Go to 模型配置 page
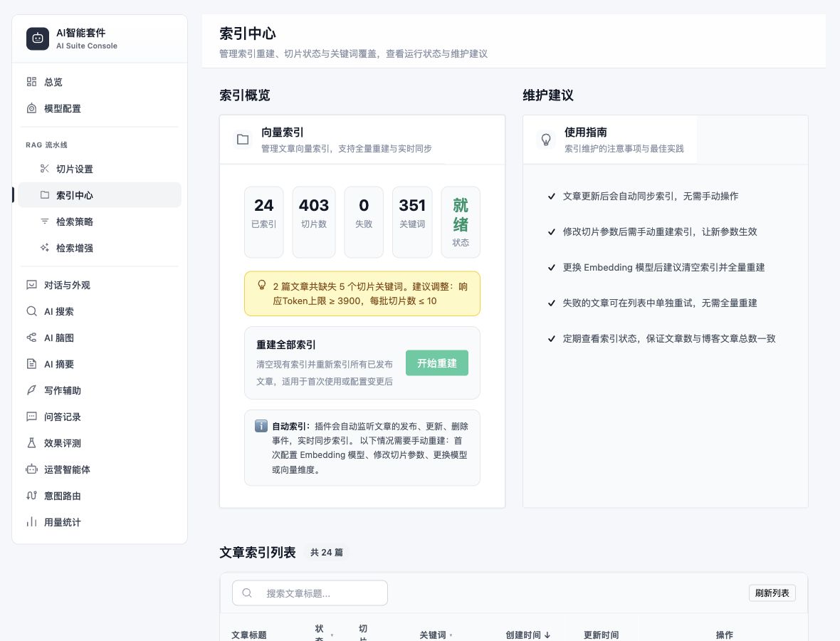Viewport: 840px width, 641px height. point(100,108)
